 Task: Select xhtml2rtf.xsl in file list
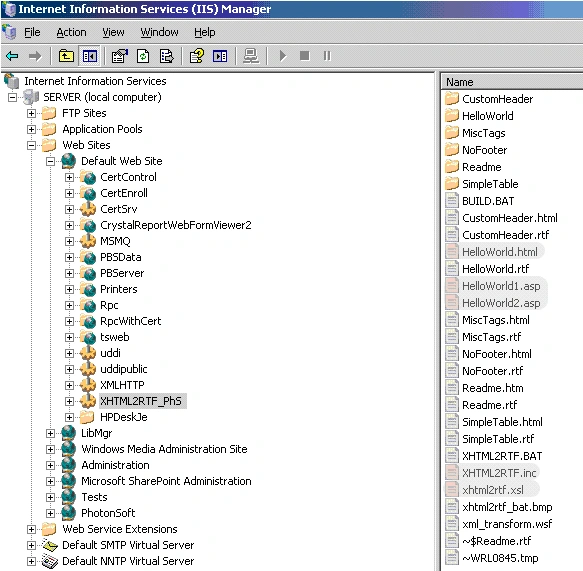pos(493,490)
